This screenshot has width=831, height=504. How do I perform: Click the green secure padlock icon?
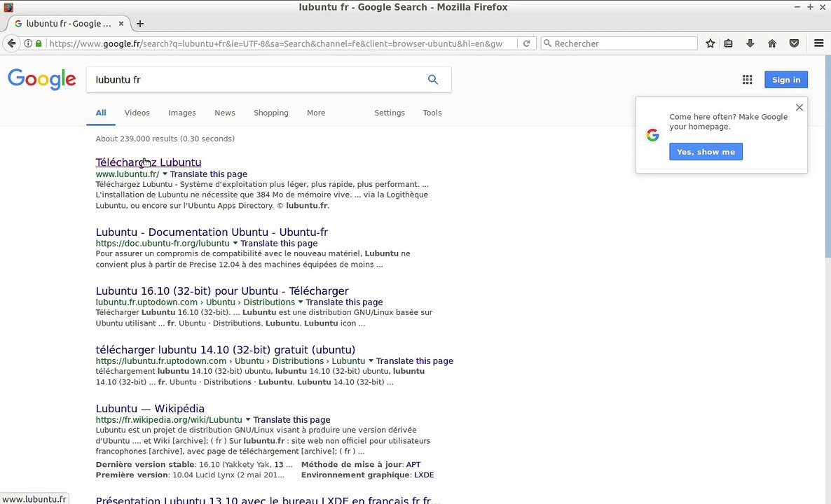click(x=39, y=43)
